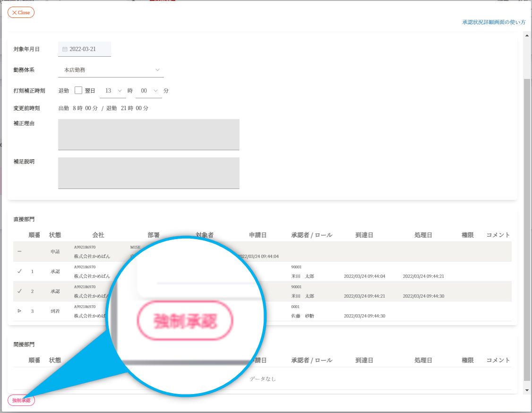Image resolution: width=532 pixels, height=413 pixels.
Task: Click into the 補正理由 text area
Action: pos(148,134)
